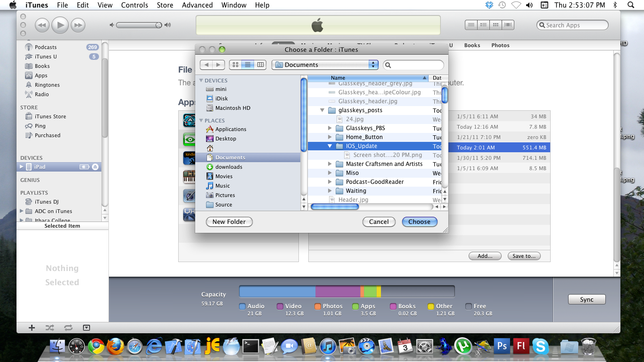Viewport: 644px width, 362px height.
Task: Switch file dialog to icon view
Action: click(x=235, y=65)
